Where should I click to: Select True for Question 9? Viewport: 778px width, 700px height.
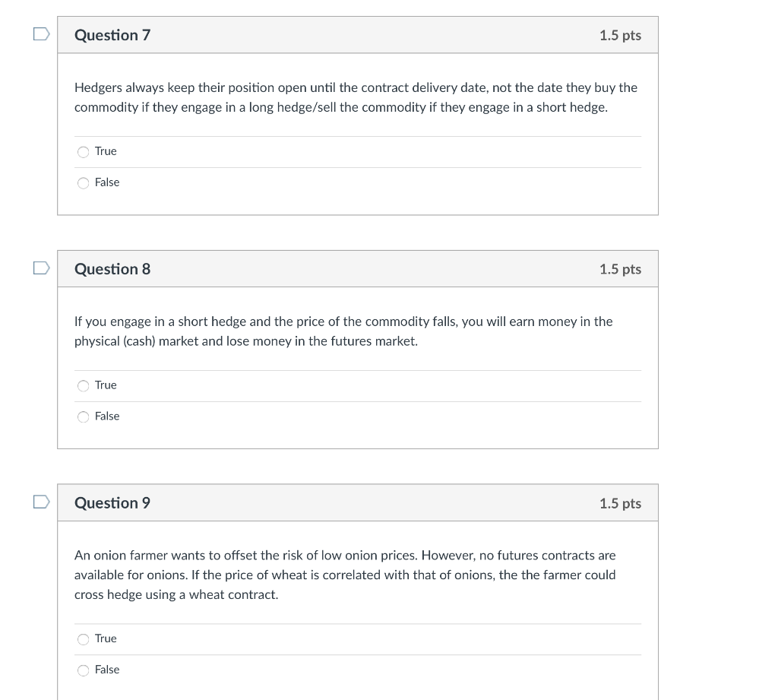(83, 639)
